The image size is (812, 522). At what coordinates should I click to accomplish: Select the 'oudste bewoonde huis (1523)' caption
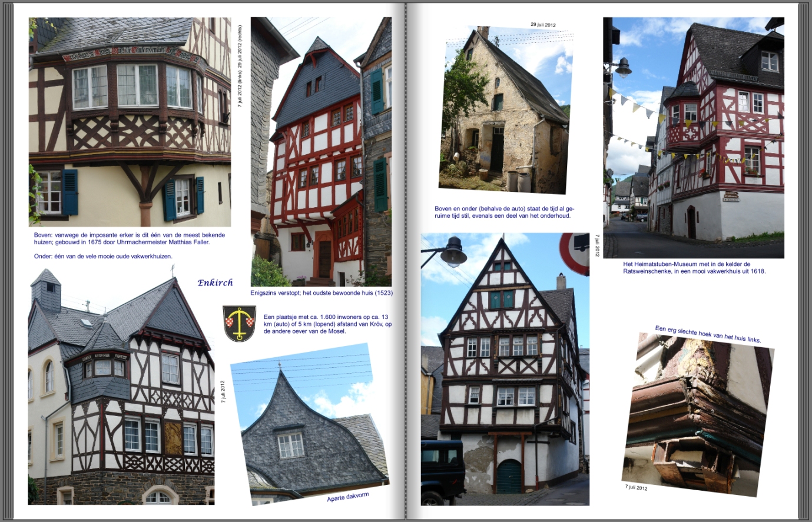click(x=321, y=292)
